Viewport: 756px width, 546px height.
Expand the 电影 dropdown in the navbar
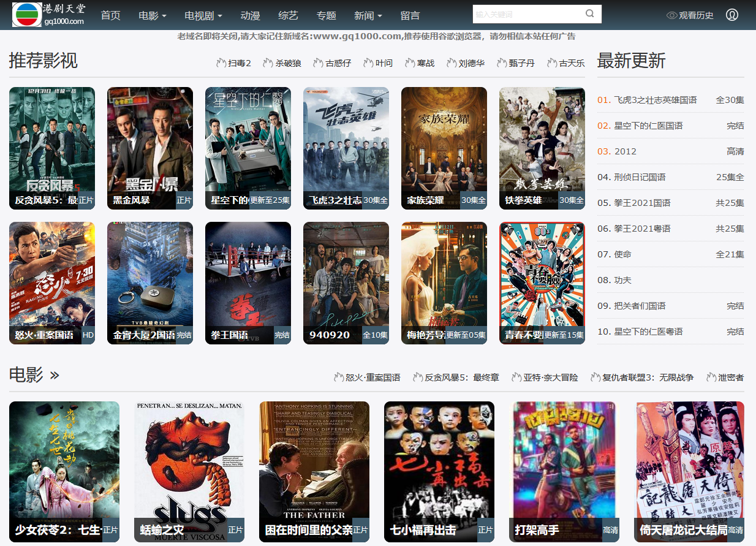pyautogui.click(x=153, y=15)
